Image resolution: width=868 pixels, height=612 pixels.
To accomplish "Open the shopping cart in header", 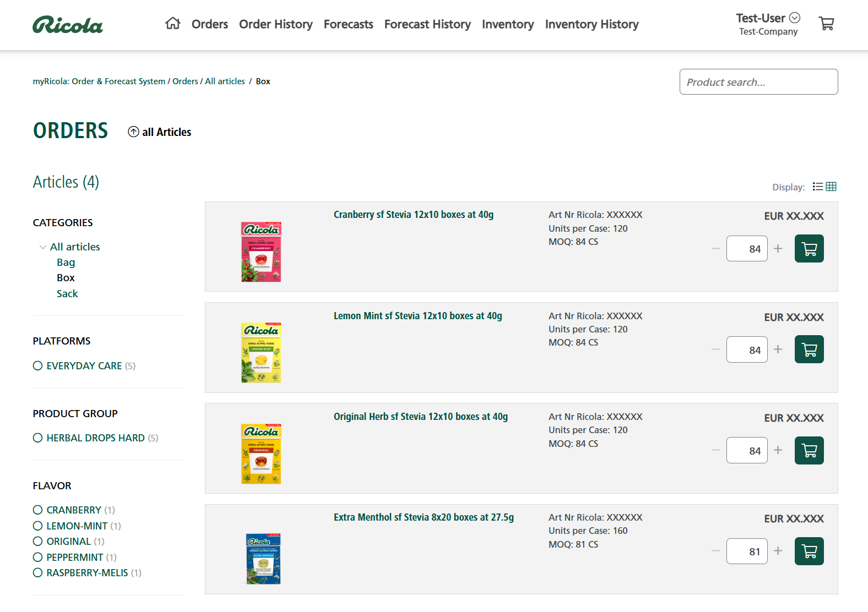I will 826,23.
